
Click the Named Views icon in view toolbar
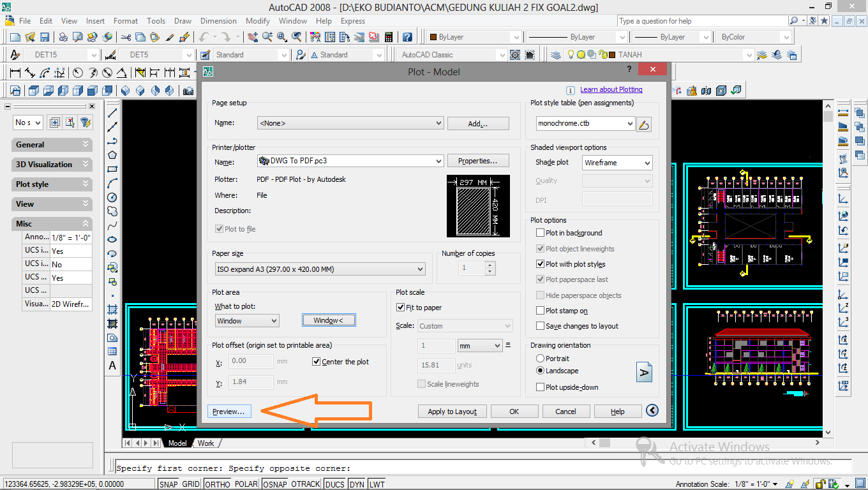click(x=15, y=91)
